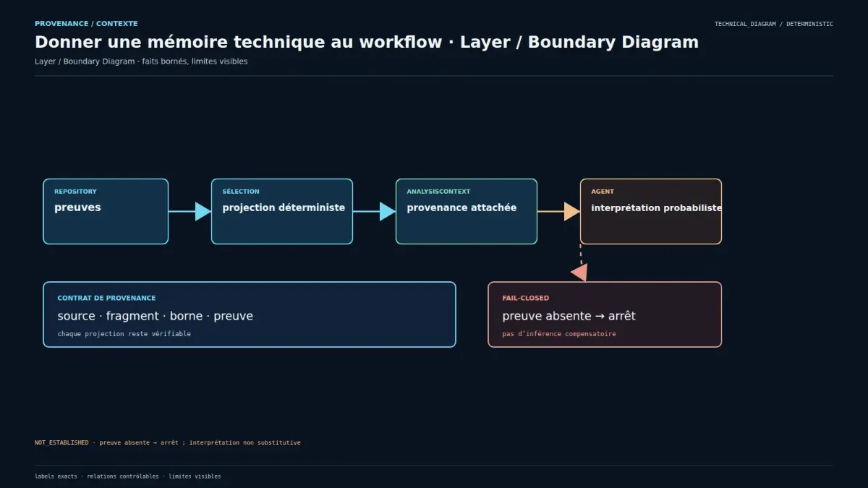868x488 pixels.
Task: Click the "CONTRAT DE PROVENANCE" heading
Action: pyautogui.click(x=106, y=298)
